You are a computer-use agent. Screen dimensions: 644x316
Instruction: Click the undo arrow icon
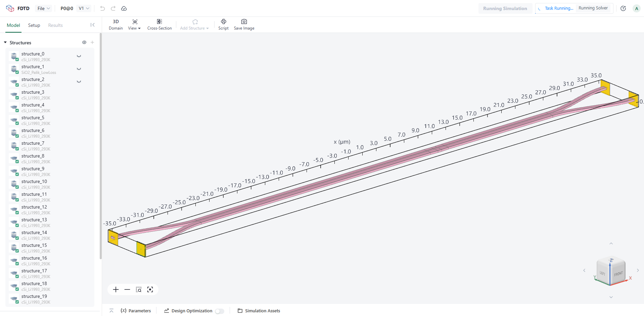point(102,8)
